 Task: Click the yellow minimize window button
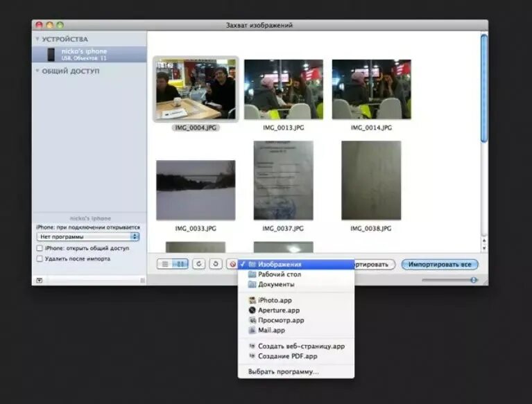pos(50,25)
